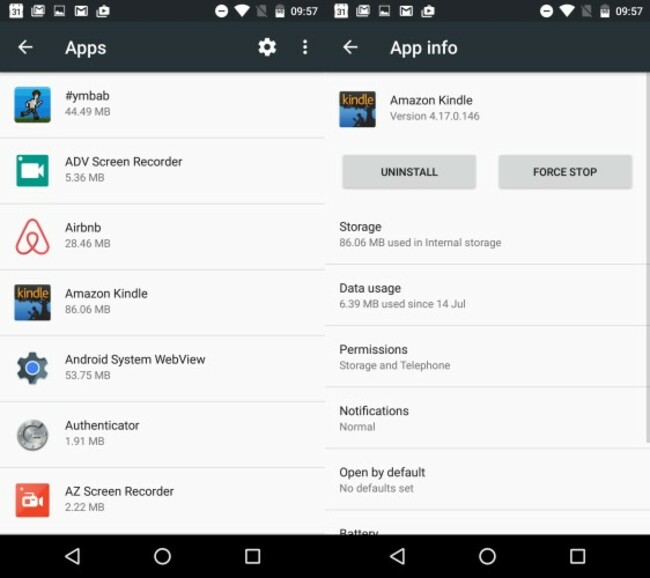Viewport: 650px width, 578px height.
Task: Tap the App info scrollbar
Action: [648, 258]
